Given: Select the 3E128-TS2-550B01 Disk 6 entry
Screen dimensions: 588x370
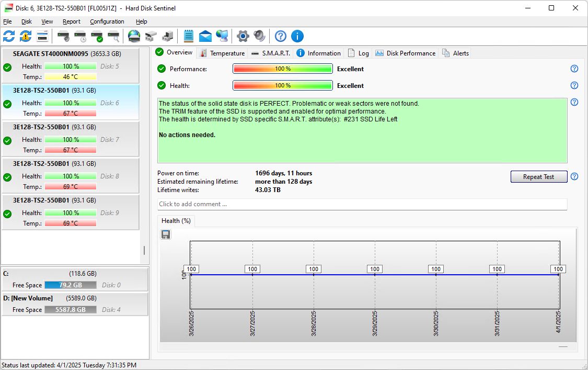Looking at the screenshot, I should click(71, 102).
